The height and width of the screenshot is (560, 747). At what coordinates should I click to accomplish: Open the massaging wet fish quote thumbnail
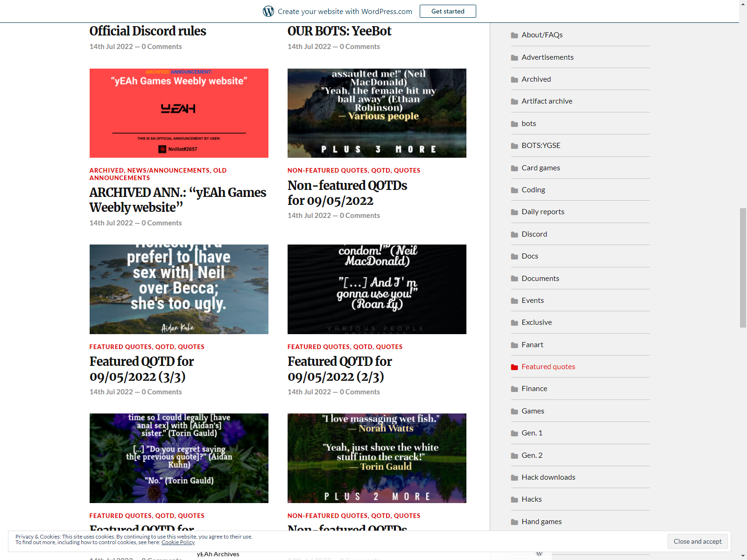[x=377, y=458]
